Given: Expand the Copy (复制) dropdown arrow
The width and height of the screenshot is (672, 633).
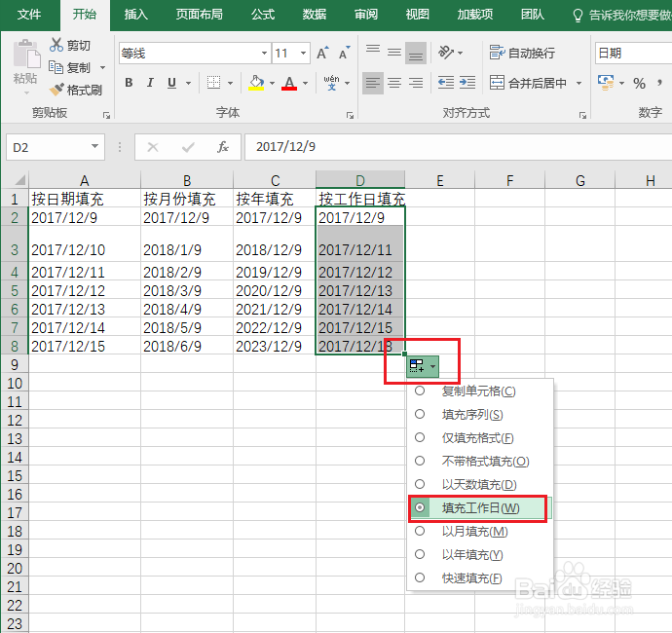Looking at the screenshot, I should [x=103, y=68].
